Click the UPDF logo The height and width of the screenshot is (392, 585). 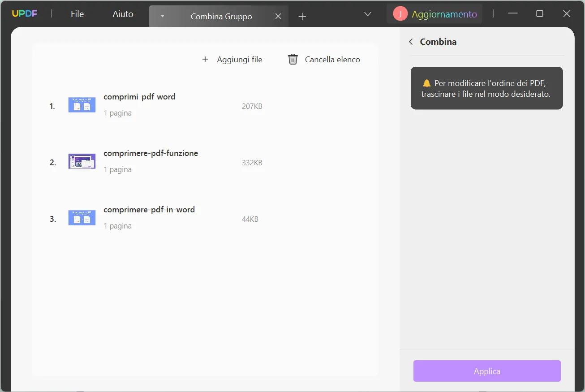24,13
